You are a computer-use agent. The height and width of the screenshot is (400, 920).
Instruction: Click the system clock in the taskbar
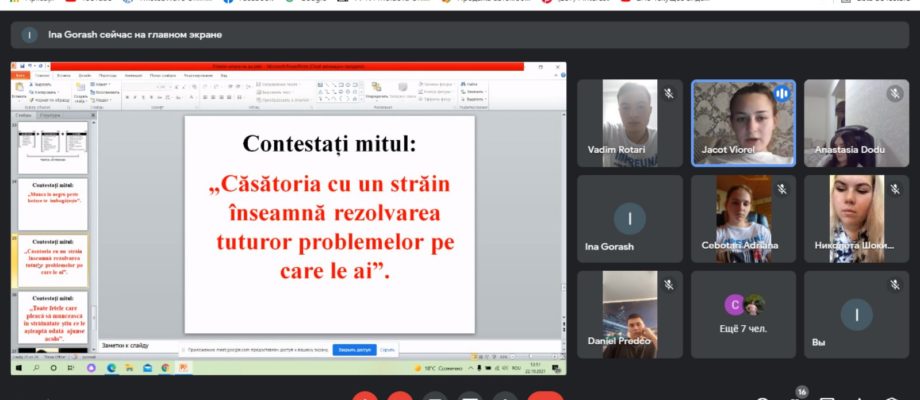535,368
